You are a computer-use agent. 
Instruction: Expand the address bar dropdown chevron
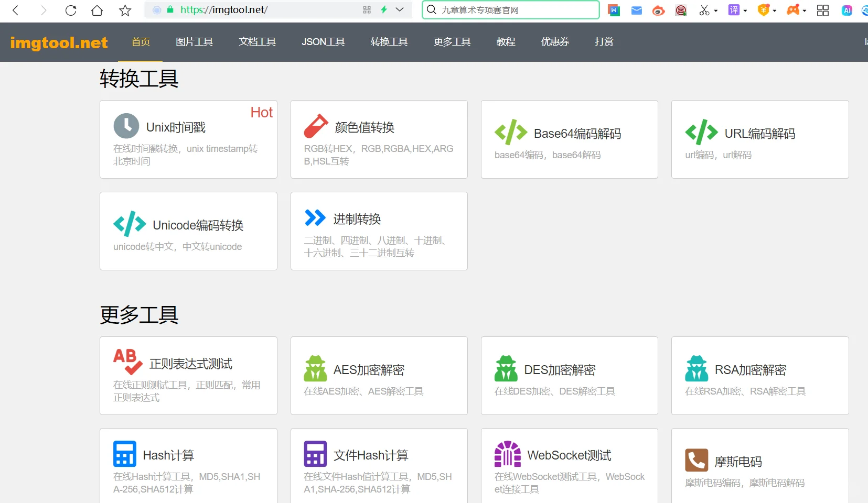400,9
